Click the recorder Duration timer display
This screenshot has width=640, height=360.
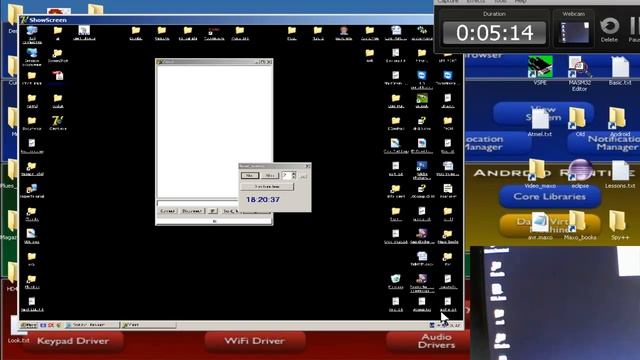coord(494,33)
